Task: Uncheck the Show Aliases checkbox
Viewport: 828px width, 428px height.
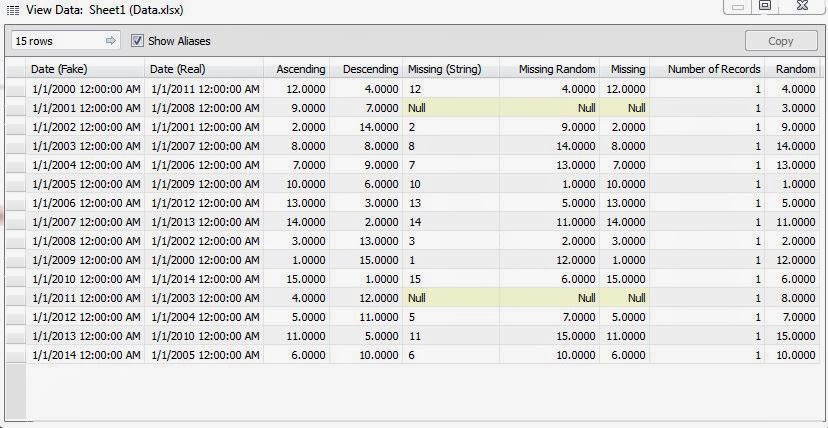Action: coord(137,41)
